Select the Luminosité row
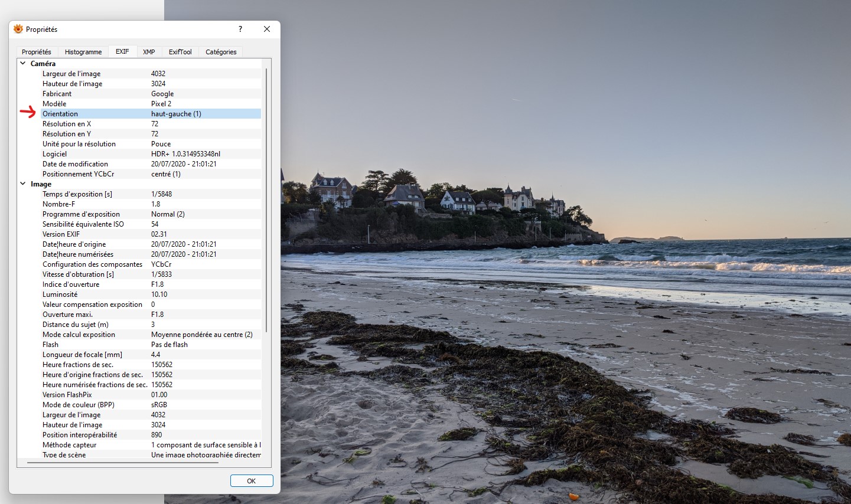Image resolution: width=851 pixels, height=504 pixels. point(151,294)
